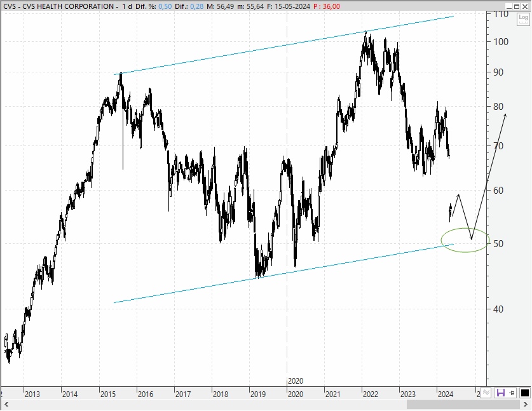Screen dimensions: 532x411
Task: Click the 60 price axis label
Action: (x=498, y=190)
